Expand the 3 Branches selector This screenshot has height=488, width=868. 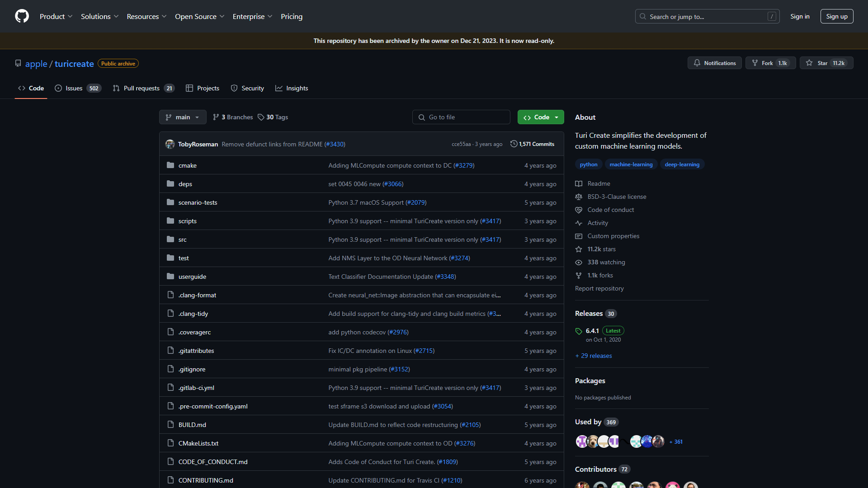point(232,117)
